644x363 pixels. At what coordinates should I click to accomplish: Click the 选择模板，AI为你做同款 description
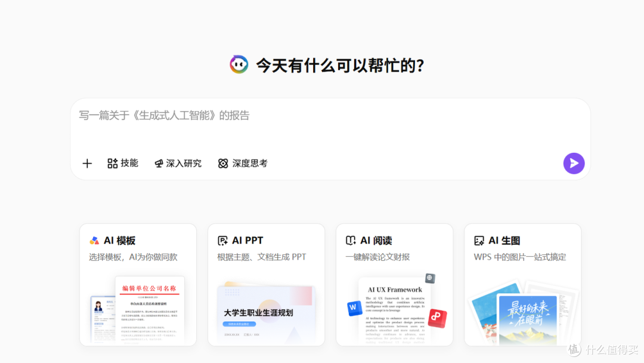coord(133,257)
